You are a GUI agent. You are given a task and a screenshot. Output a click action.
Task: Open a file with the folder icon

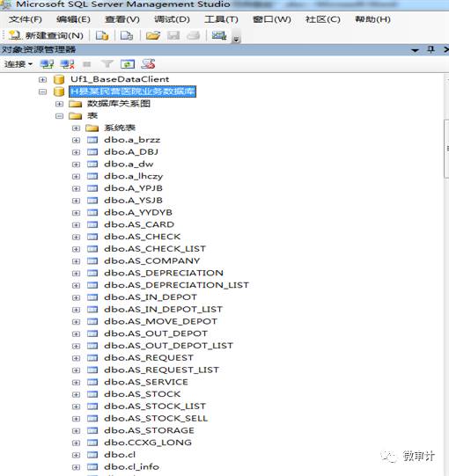[x=153, y=35]
